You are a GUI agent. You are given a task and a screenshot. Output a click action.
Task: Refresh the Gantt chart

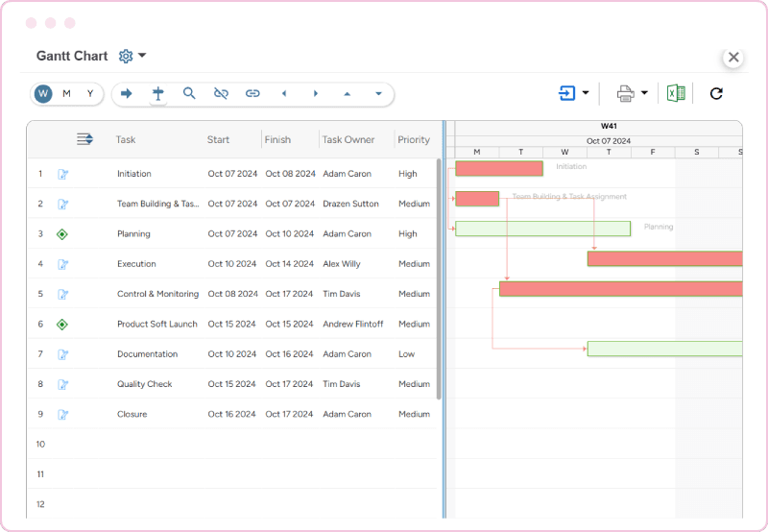tap(716, 93)
